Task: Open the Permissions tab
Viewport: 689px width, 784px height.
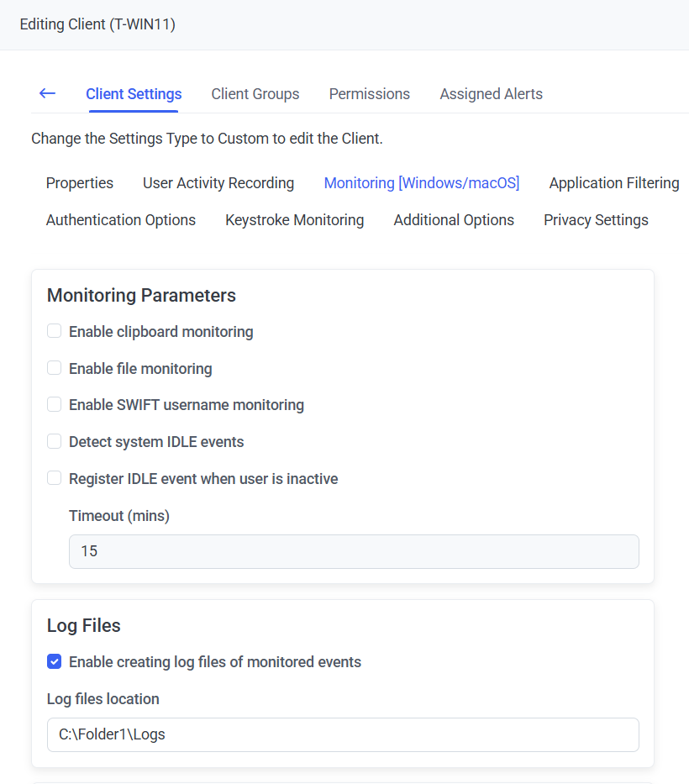Action: tap(370, 94)
